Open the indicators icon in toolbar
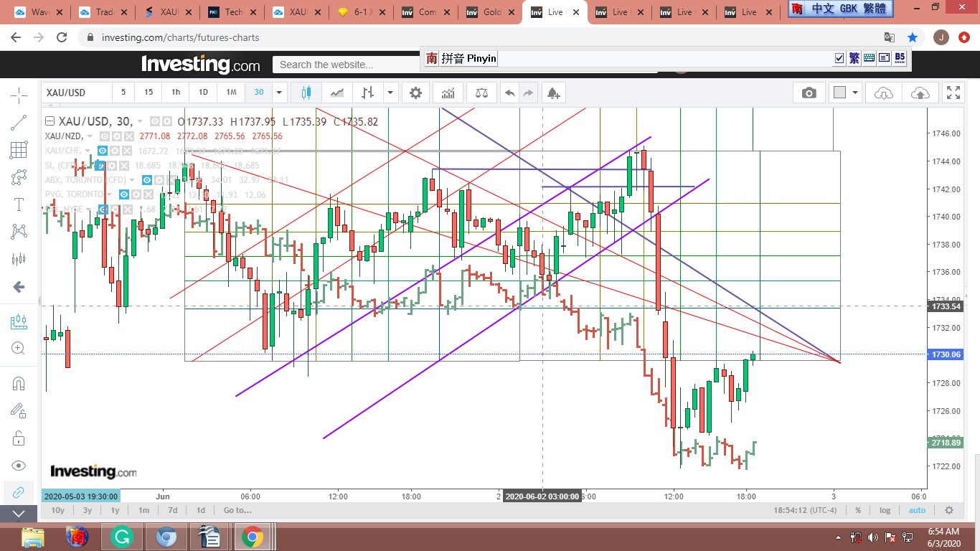The height and width of the screenshot is (551, 980). (448, 93)
